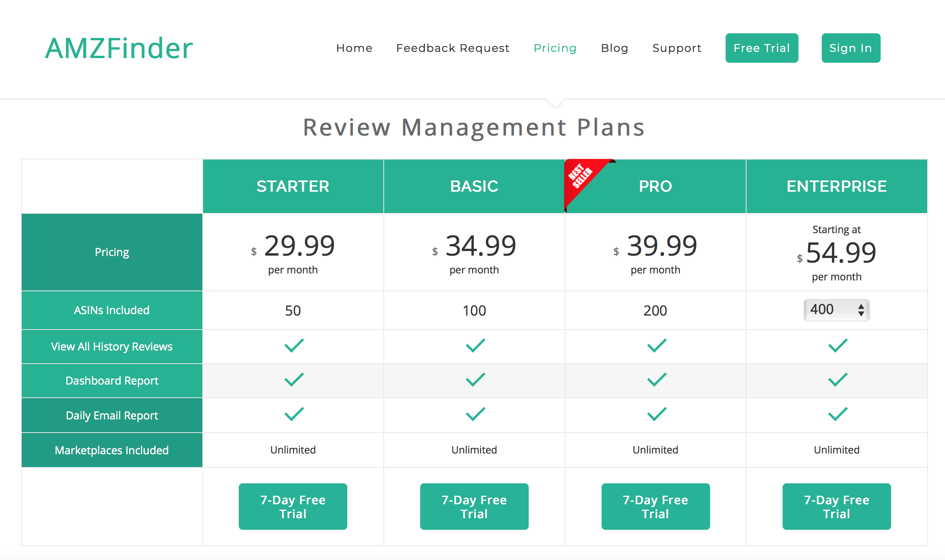Click the Free Trial header button
The image size is (945, 560).
762,48
